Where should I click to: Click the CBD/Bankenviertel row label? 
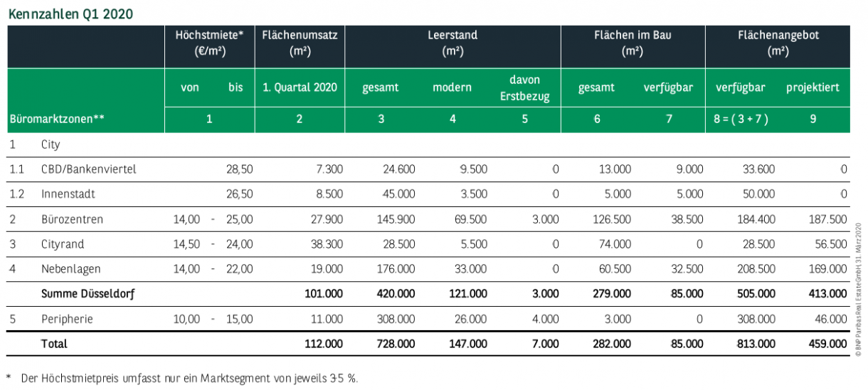click(x=88, y=169)
